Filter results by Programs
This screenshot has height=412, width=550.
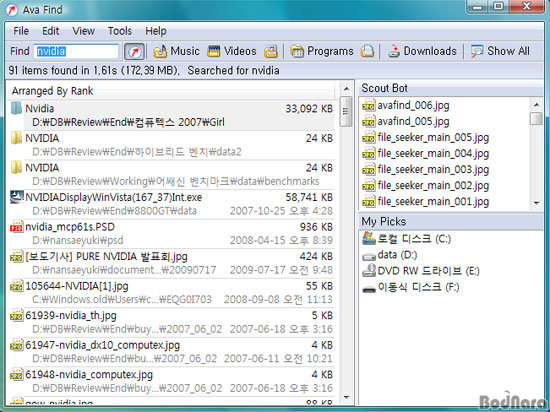coord(322,51)
